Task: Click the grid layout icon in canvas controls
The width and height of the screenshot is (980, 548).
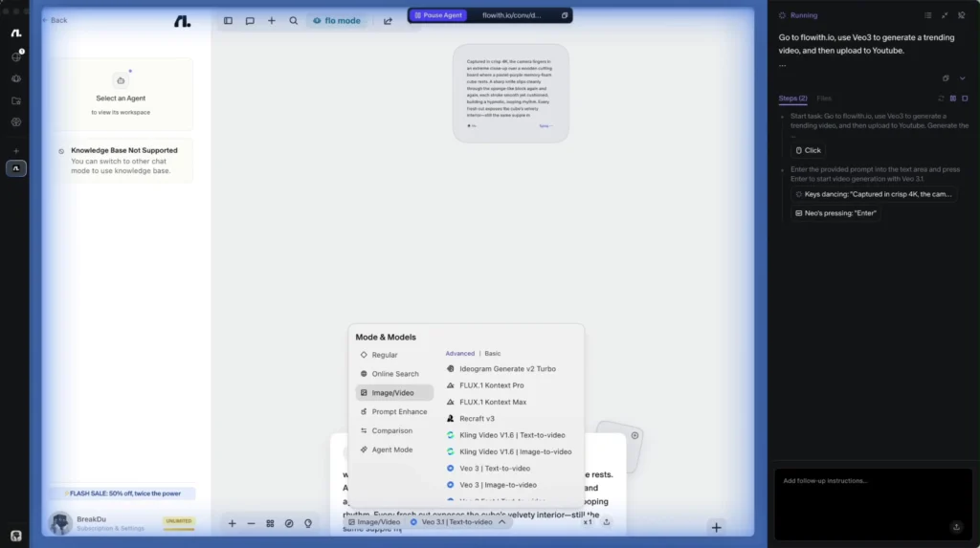Action: (x=270, y=524)
